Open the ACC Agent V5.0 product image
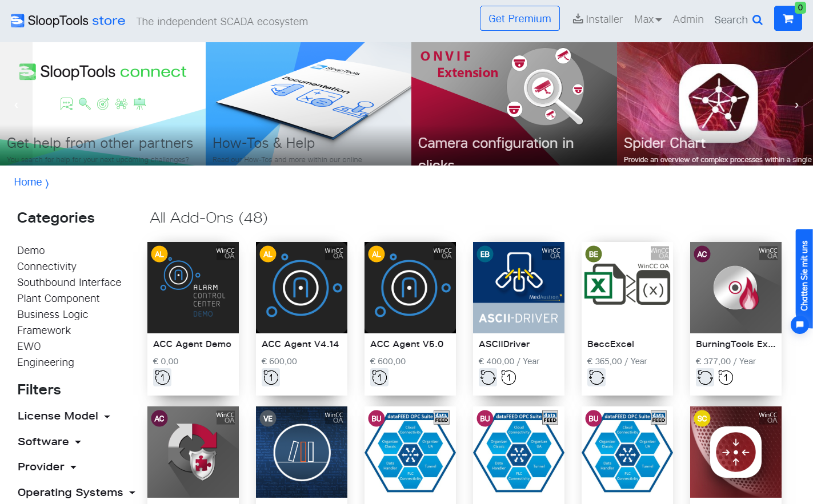 click(410, 288)
